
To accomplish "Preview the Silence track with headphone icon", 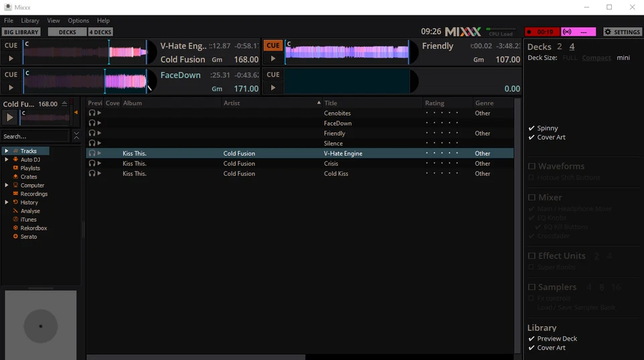I will click(92, 143).
